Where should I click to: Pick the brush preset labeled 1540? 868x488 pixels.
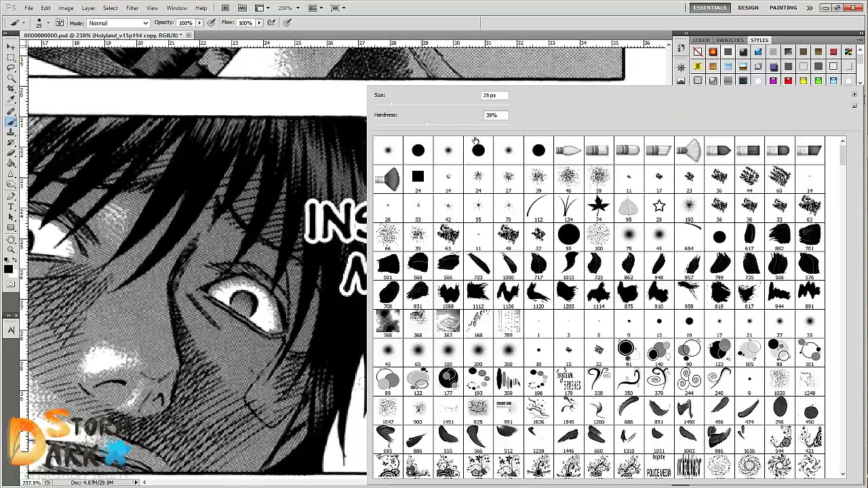pyautogui.click(x=568, y=411)
